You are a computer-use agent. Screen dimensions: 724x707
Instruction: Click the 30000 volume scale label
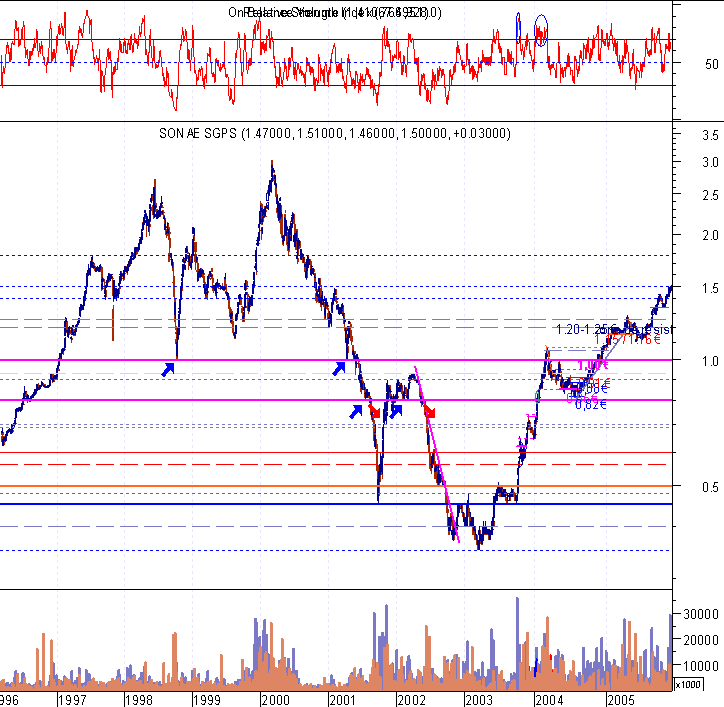[701, 614]
